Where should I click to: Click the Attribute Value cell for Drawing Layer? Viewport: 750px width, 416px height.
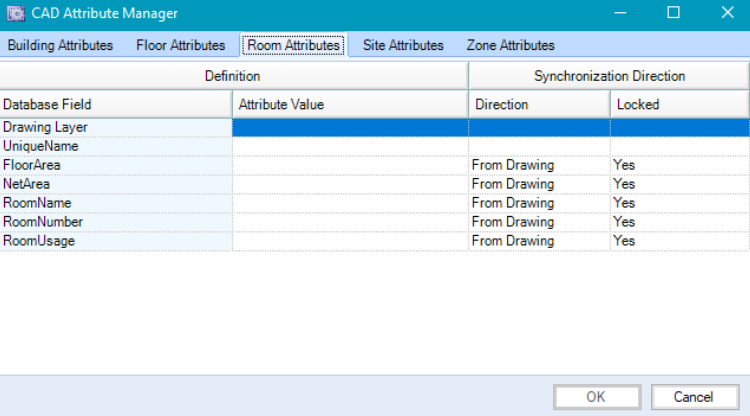[x=350, y=127]
